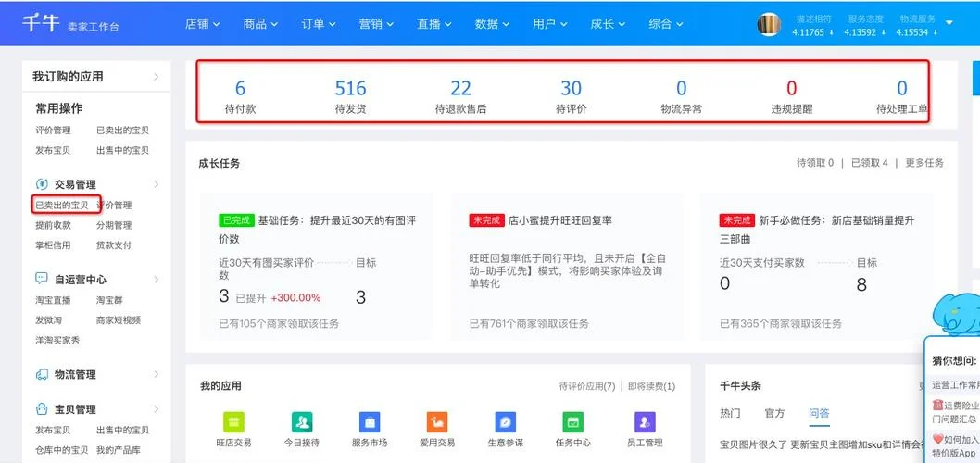Switch to the 热门 tab in 千牛头条

[730, 413]
